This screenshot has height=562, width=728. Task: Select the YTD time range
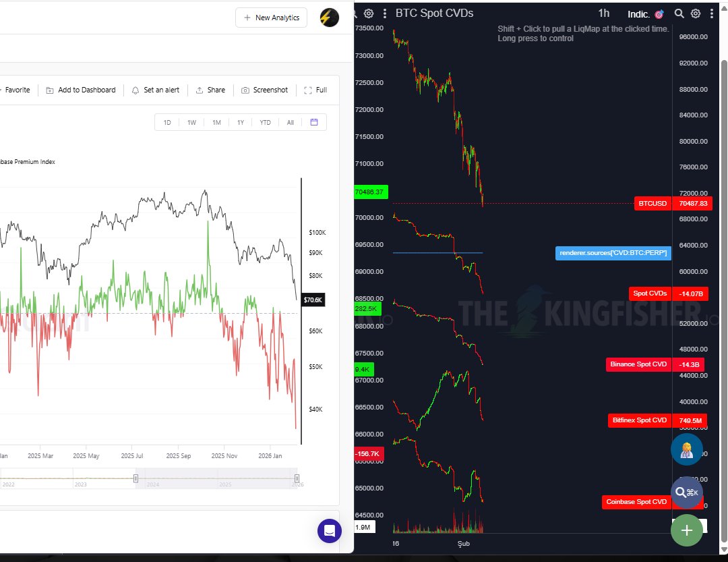coord(265,123)
